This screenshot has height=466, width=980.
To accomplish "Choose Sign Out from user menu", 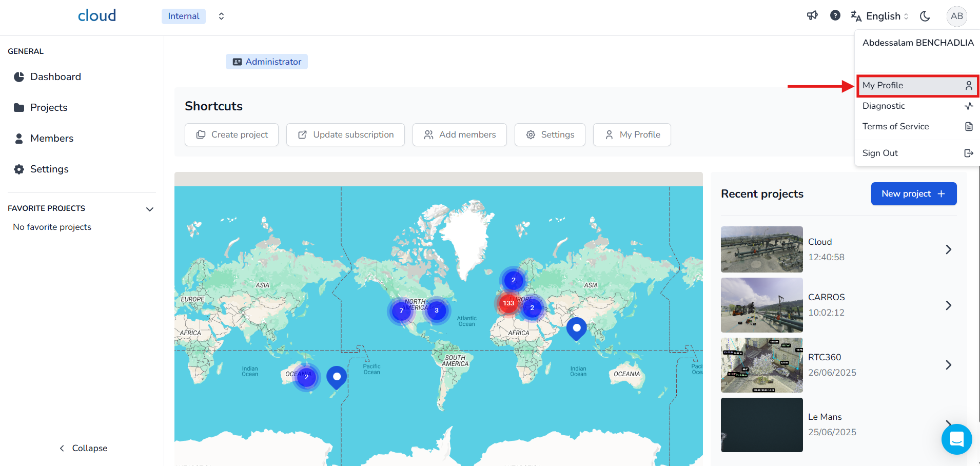I will 917,153.
